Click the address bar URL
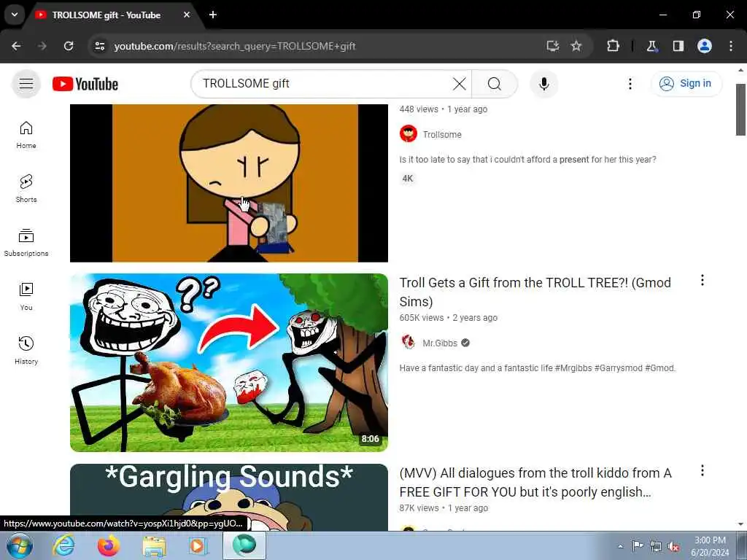 (234, 46)
